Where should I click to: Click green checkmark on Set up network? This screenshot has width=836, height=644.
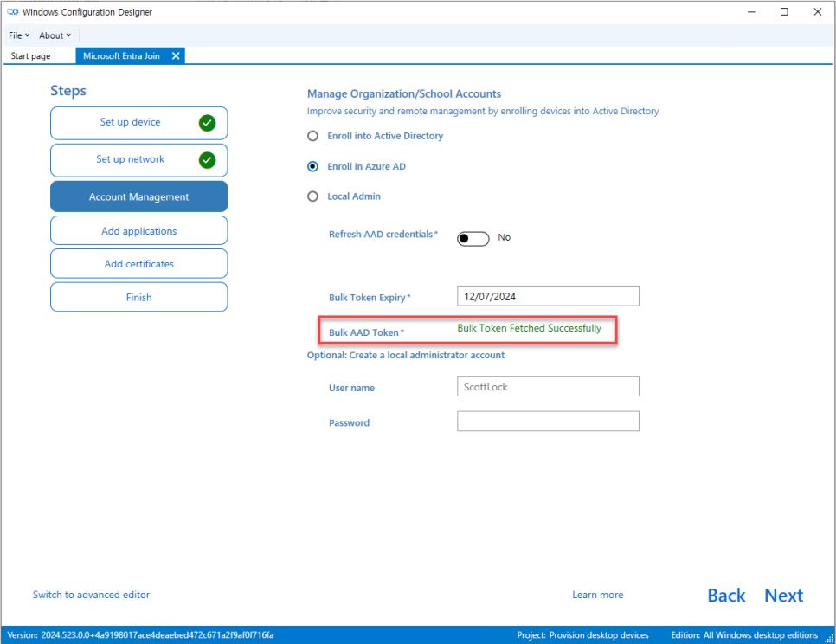click(207, 160)
